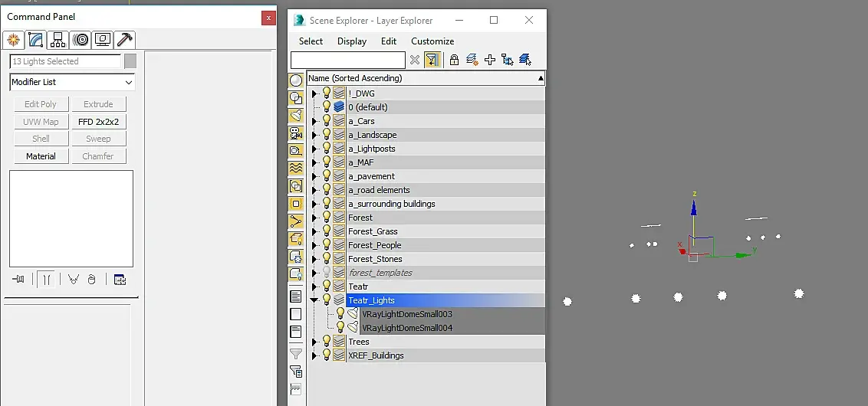The width and height of the screenshot is (868, 406).
Task: Click the lock icon in Scene Explorer toolbar
Action: (454, 60)
